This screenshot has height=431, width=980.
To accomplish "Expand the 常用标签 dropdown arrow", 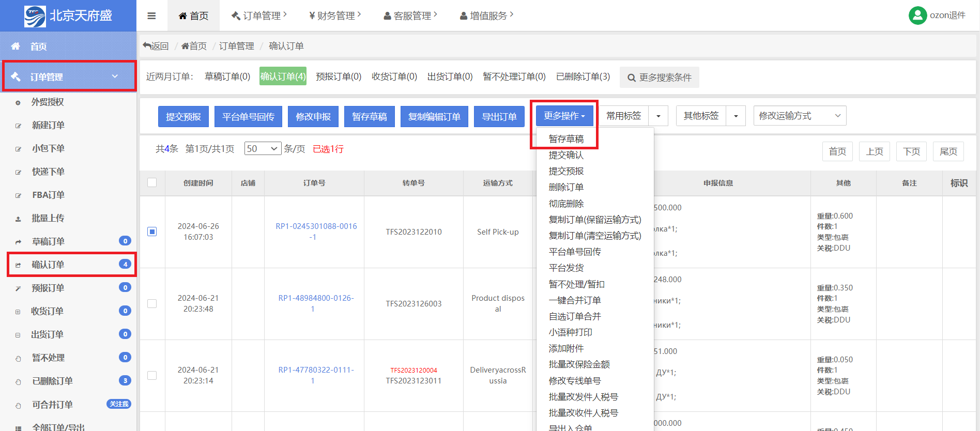I will (658, 116).
